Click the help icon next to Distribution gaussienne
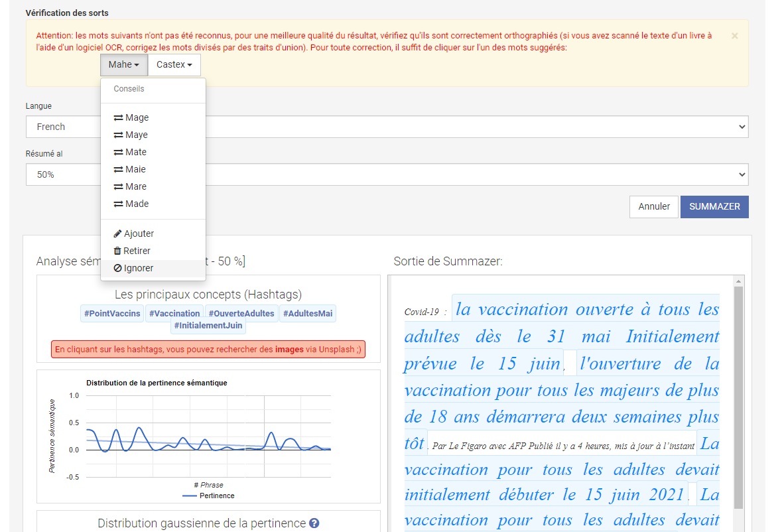 tap(314, 523)
